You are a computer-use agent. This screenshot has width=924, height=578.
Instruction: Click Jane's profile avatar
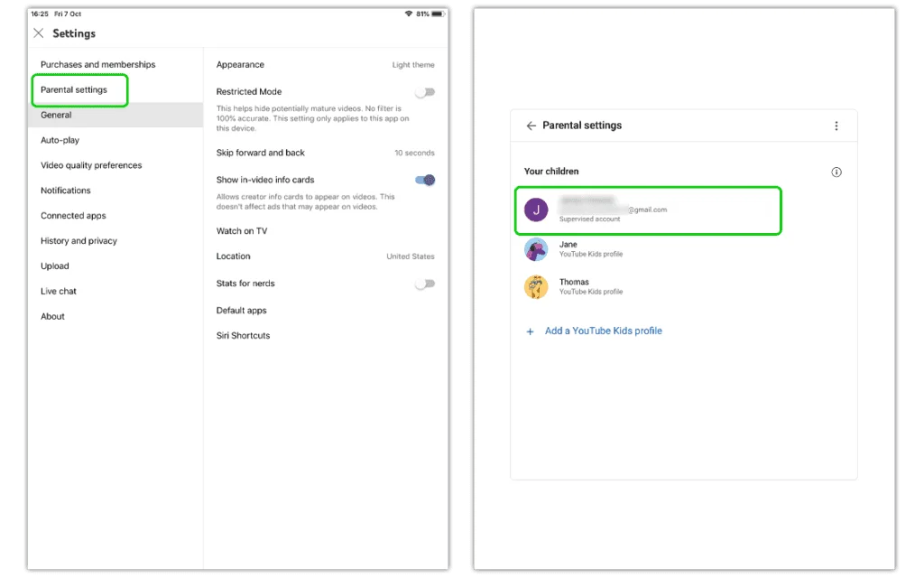[536, 249]
